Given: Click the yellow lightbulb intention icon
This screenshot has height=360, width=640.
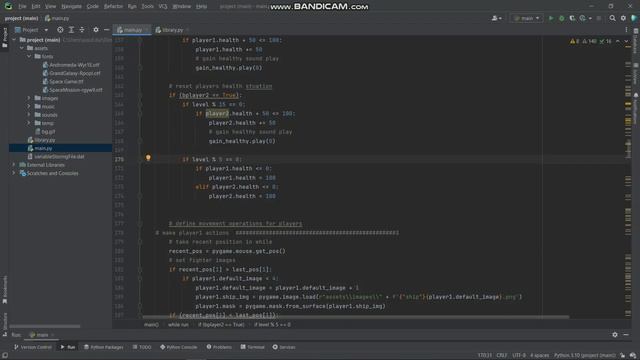Looking at the screenshot, I should pos(148,158).
